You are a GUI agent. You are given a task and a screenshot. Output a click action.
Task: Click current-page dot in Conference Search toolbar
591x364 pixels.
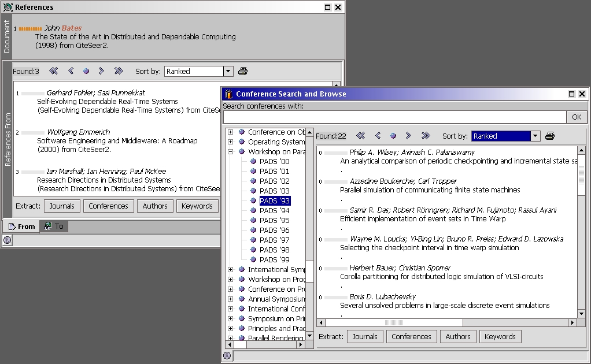[393, 136]
